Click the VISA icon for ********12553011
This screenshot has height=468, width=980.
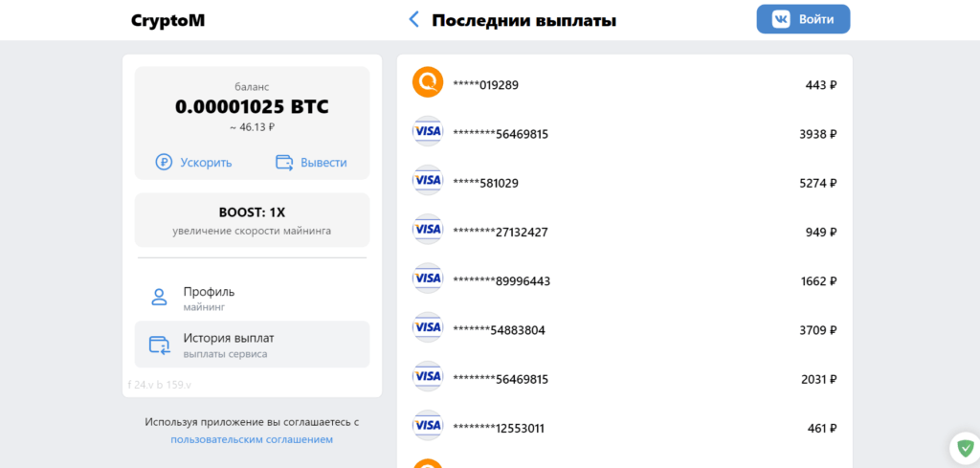(428, 426)
